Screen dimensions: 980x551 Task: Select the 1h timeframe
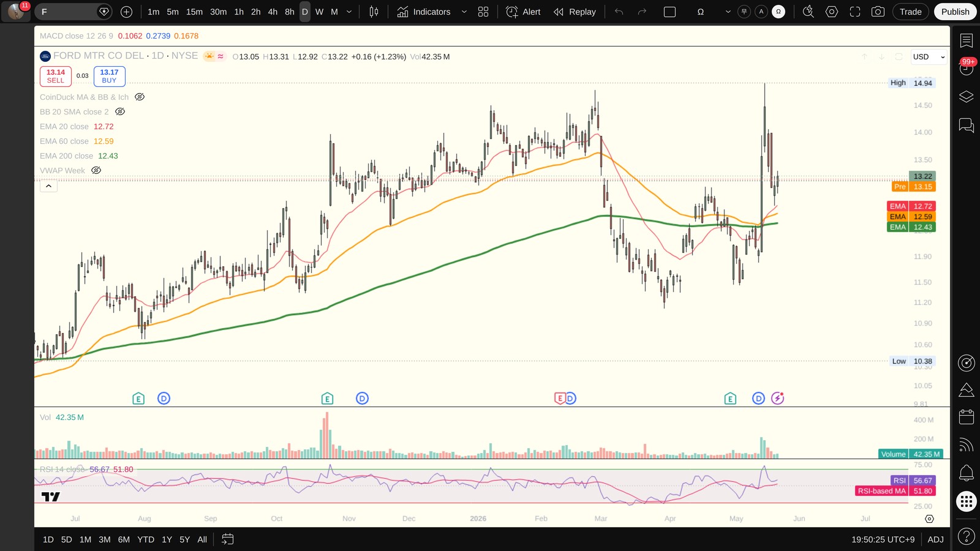pyautogui.click(x=239, y=12)
